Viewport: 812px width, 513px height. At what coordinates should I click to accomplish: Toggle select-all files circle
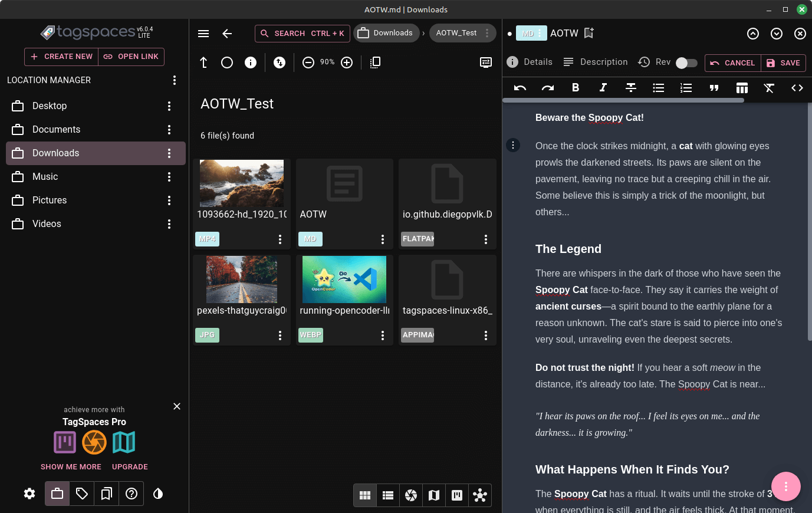[x=227, y=63]
